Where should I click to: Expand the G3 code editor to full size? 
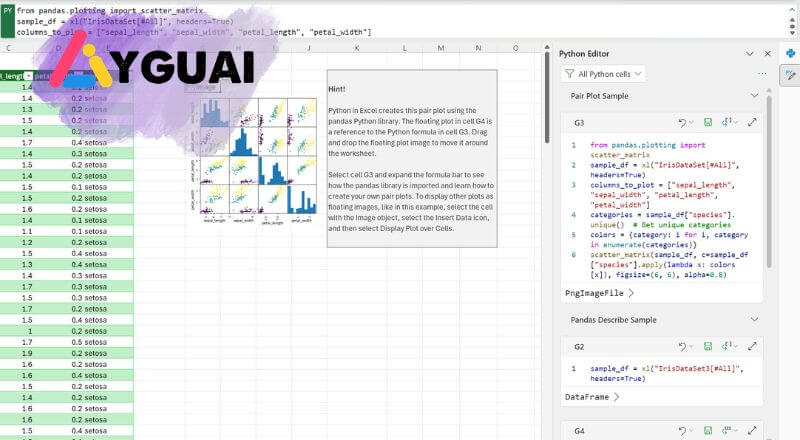pyautogui.click(x=752, y=123)
